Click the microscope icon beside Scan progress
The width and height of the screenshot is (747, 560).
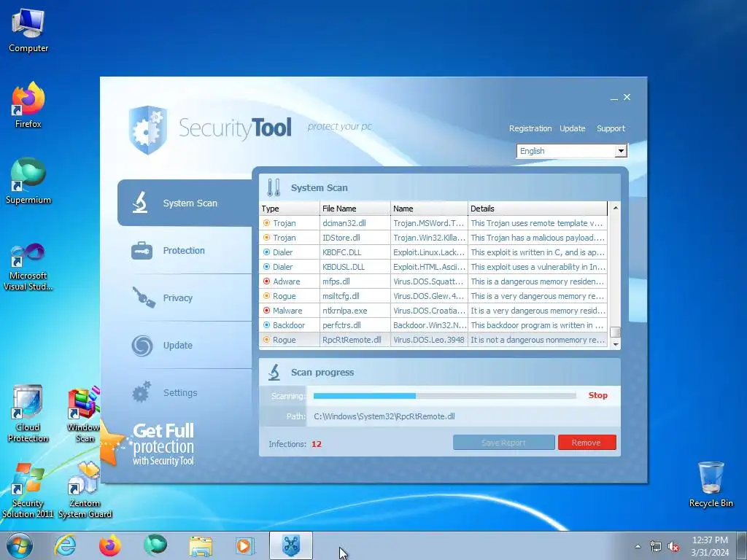point(274,372)
